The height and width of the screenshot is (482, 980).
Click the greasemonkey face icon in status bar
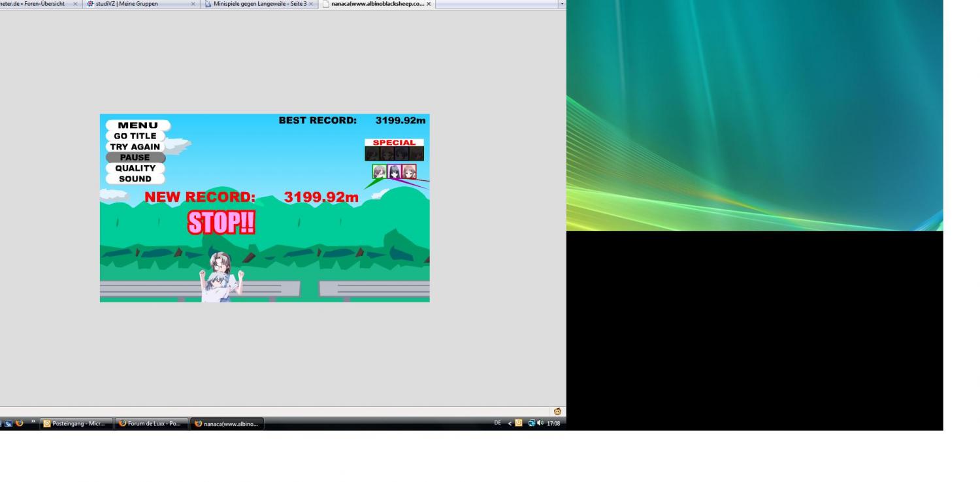point(557,411)
